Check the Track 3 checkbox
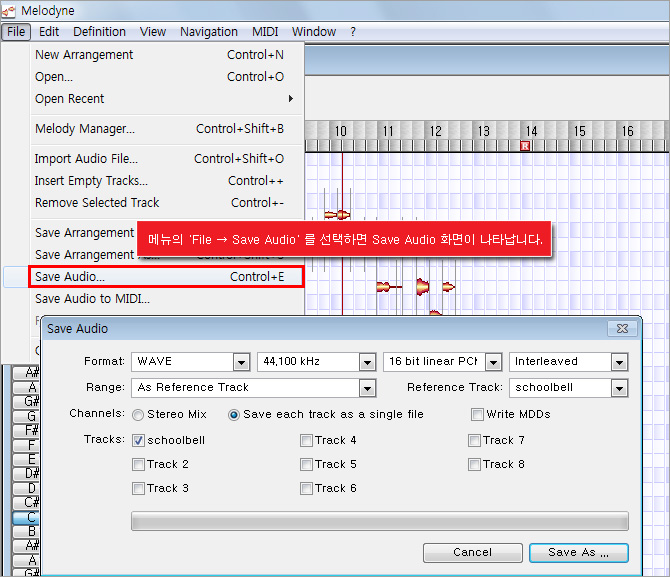This screenshot has height=577, width=670. [138, 488]
